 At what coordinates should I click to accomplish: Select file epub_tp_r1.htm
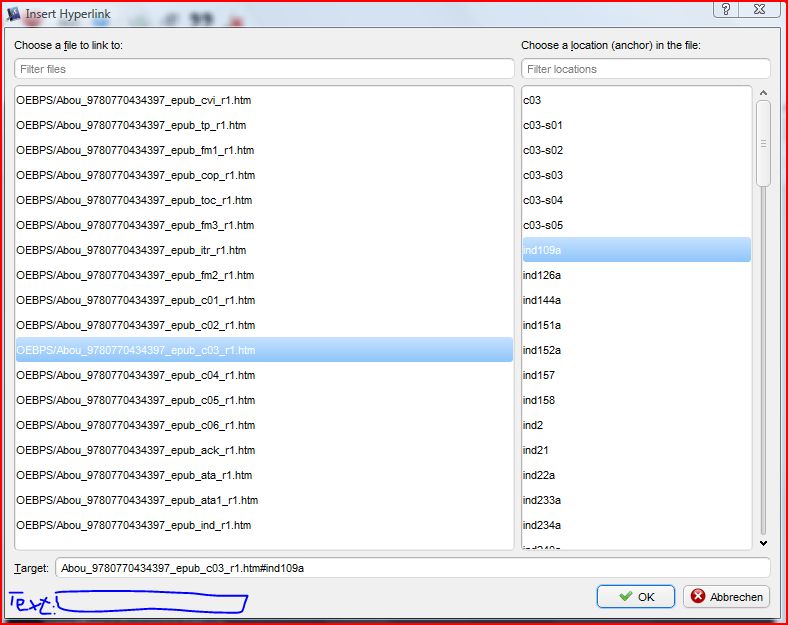[x=264, y=125]
